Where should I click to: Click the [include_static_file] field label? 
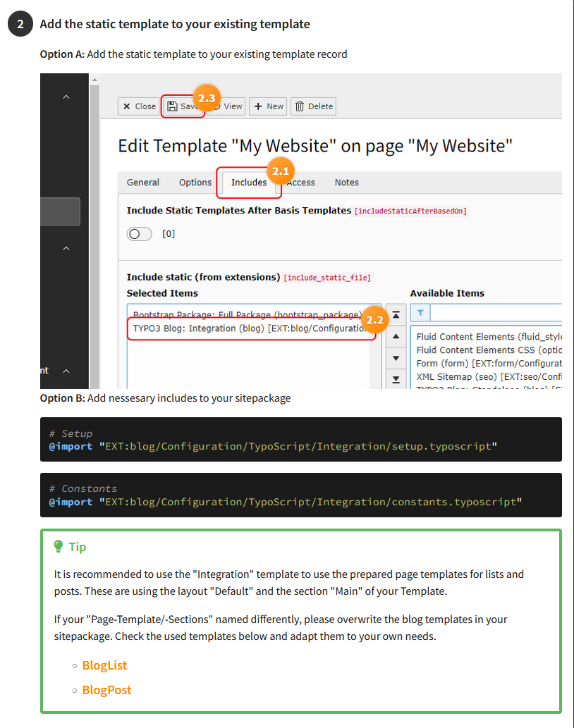point(327,278)
